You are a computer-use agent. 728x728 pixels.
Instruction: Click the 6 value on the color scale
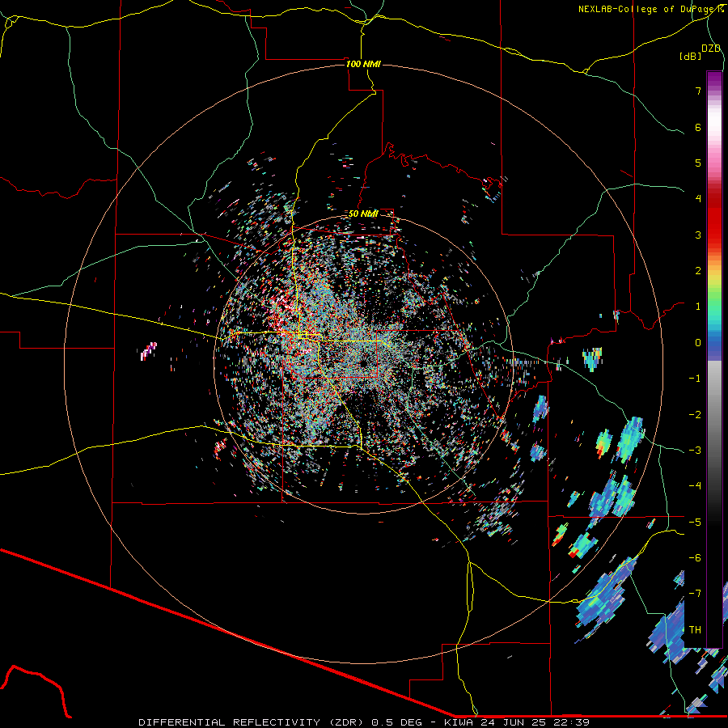[x=698, y=127]
